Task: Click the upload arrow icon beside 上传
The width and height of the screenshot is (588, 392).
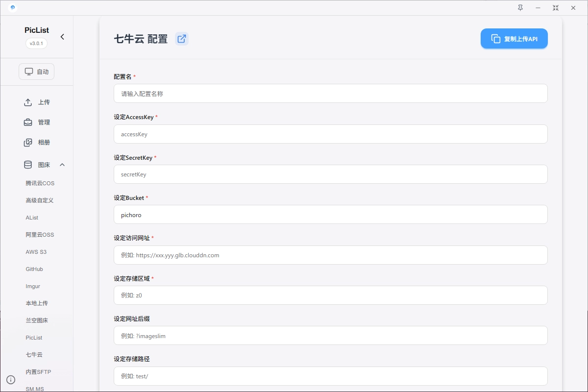Action: (28, 102)
